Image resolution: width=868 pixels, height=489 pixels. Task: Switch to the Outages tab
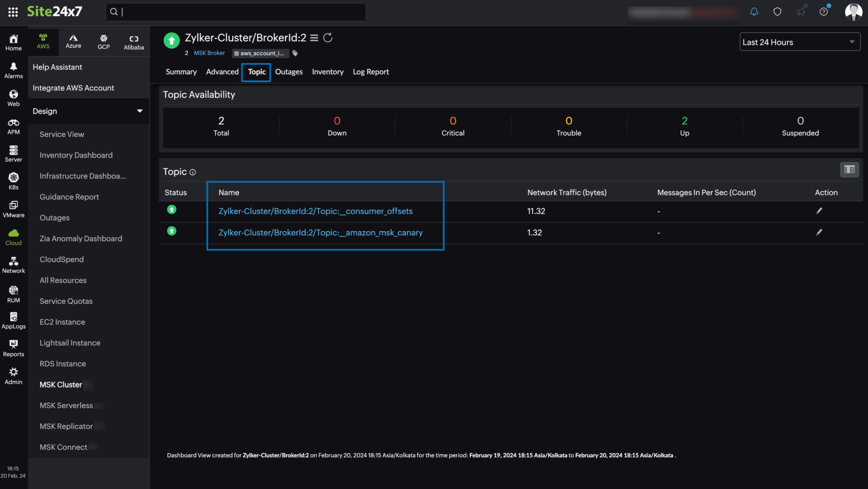(288, 72)
